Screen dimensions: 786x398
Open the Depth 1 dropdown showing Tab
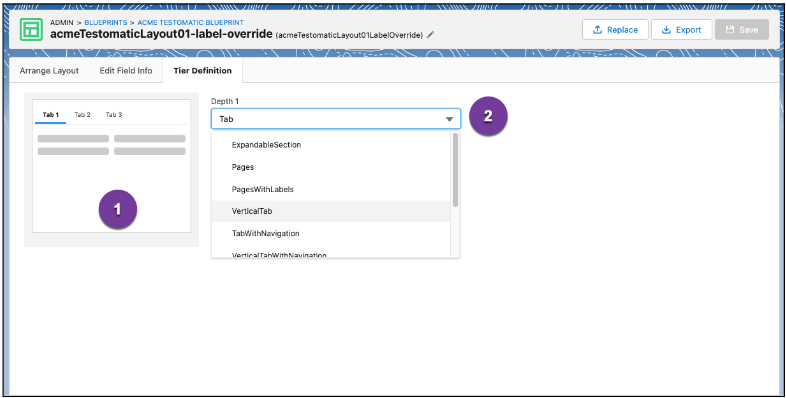point(336,119)
